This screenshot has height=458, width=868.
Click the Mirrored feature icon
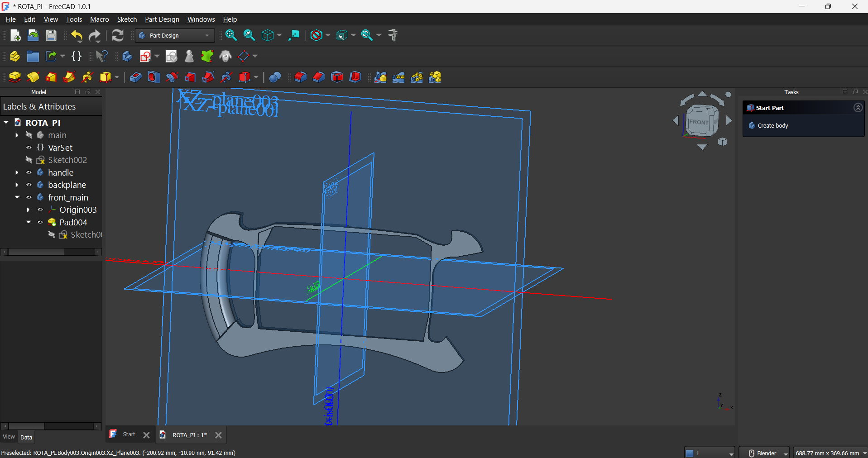point(381,77)
